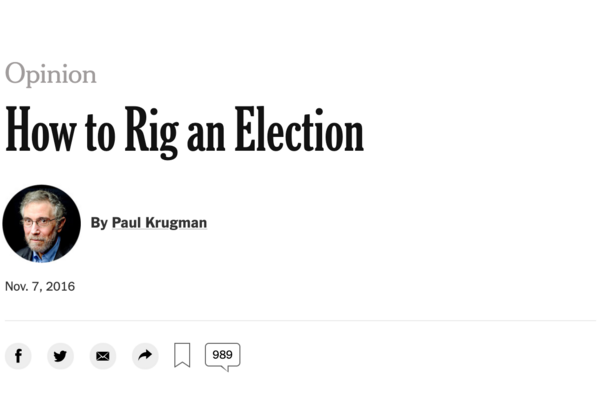The height and width of the screenshot is (400, 600).
Task: Click the word "an" in the headline
Action: coord(204,134)
